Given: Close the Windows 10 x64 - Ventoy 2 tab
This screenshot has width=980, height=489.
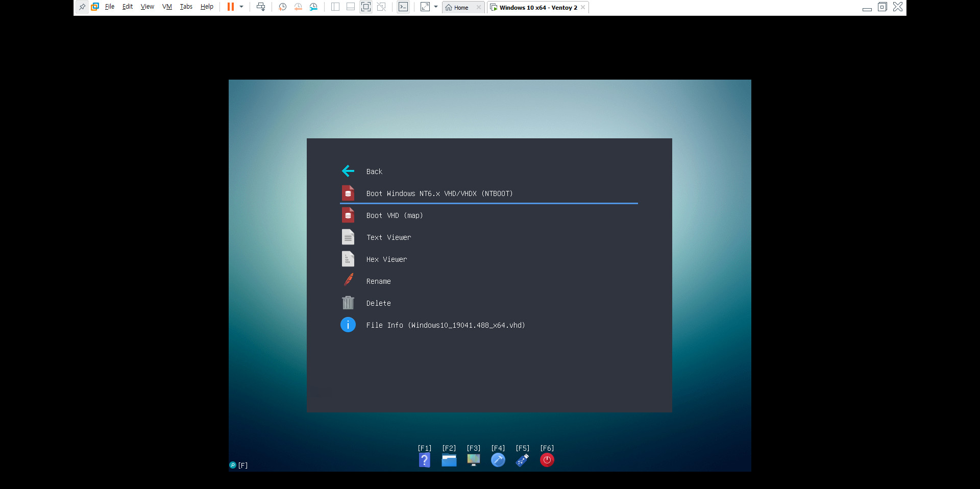Looking at the screenshot, I should [583, 8].
